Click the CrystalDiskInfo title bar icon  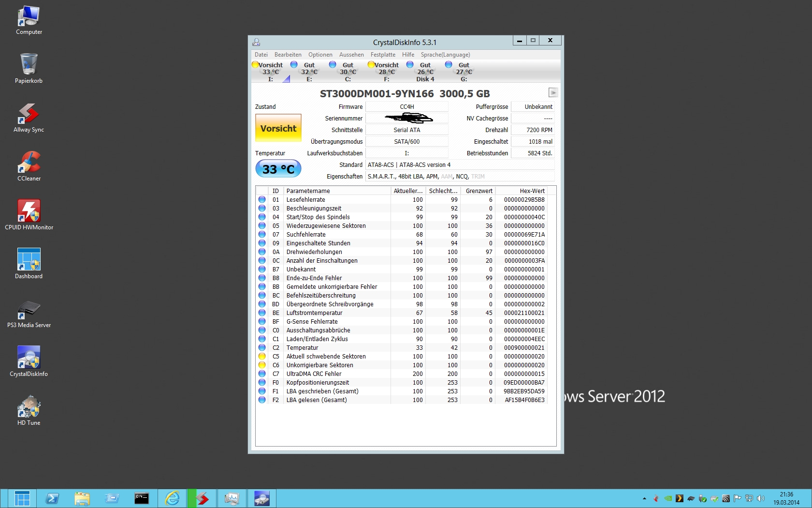point(256,42)
